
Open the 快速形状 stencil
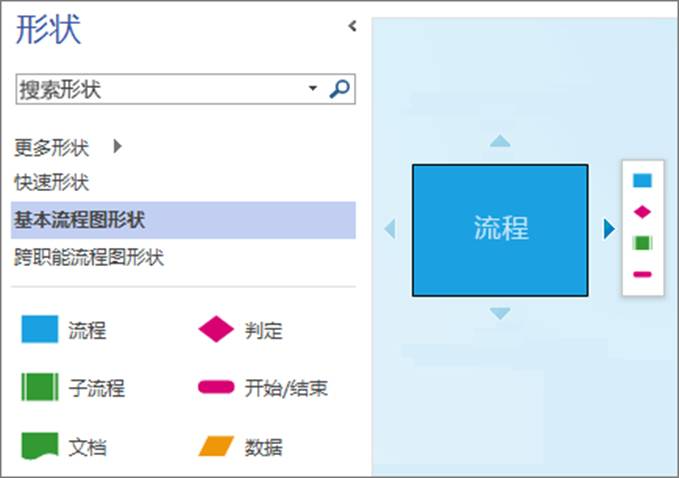click(52, 182)
